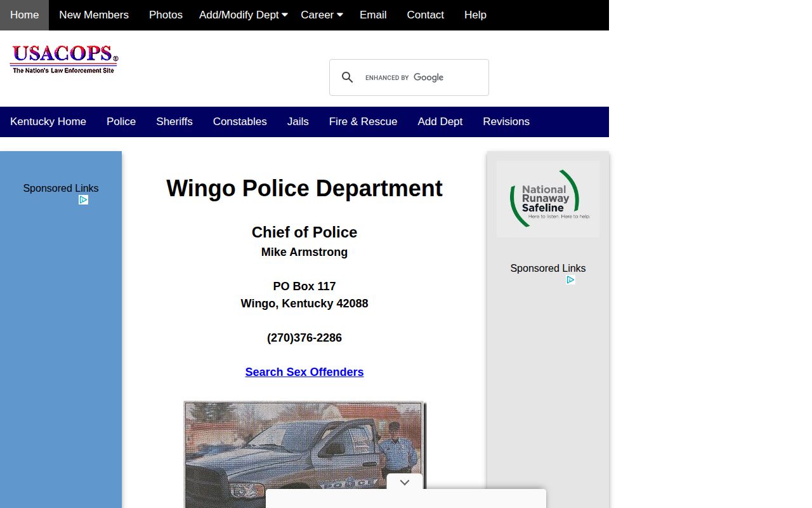Viewport: 812px width, 508px height.
Task: Click the Wingo, Kentucky 42088 line
Action: [304, 304]
